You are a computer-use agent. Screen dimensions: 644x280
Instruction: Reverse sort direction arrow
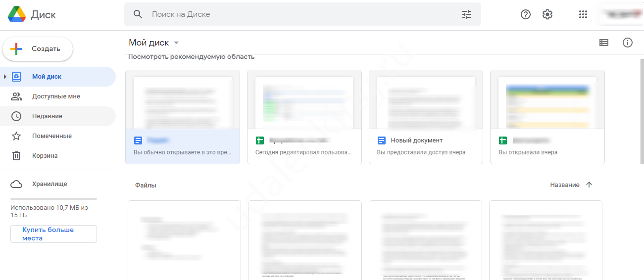[589, 185]
